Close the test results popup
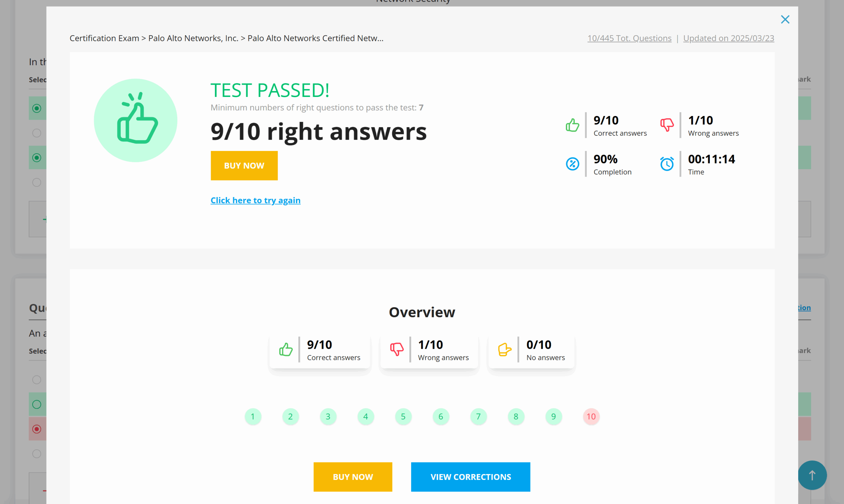Screen dimensions: 844x504 click(785, 19)
